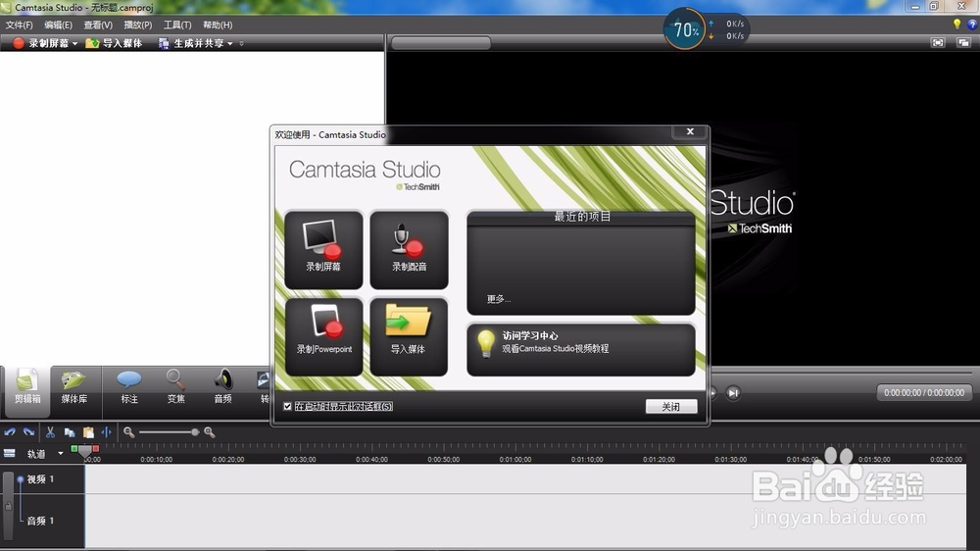Open the Play (播放) menu
980x551 pixels.
click(x=138, y=25)
